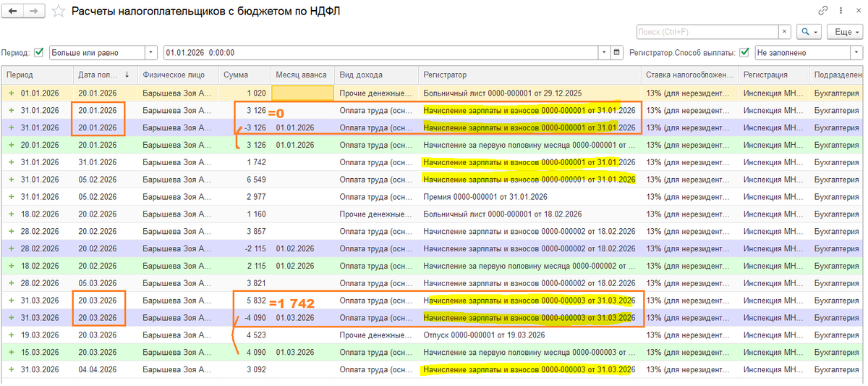Select the sum cell 4 523

point(244,335)
